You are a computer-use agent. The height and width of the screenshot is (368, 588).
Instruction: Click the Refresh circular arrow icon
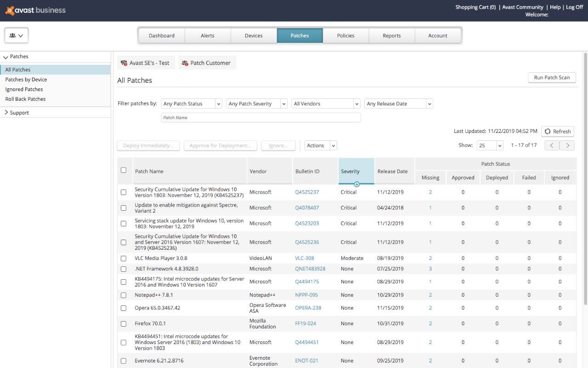coord(548,132)
